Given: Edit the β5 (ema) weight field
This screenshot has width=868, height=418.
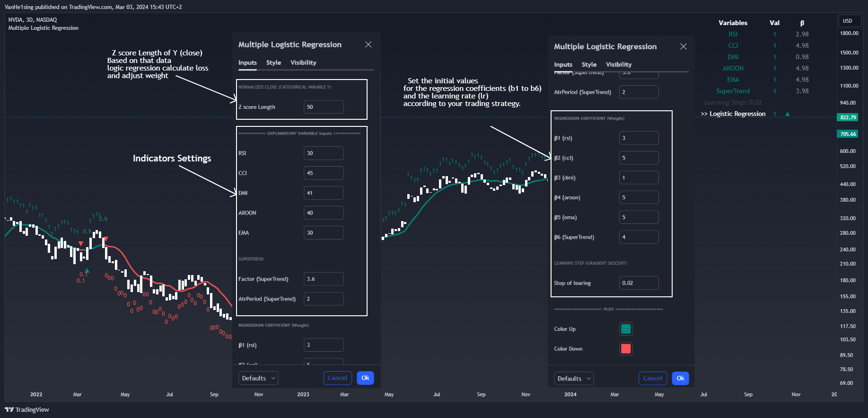Looking at the screenshot, I should [639, 217].
